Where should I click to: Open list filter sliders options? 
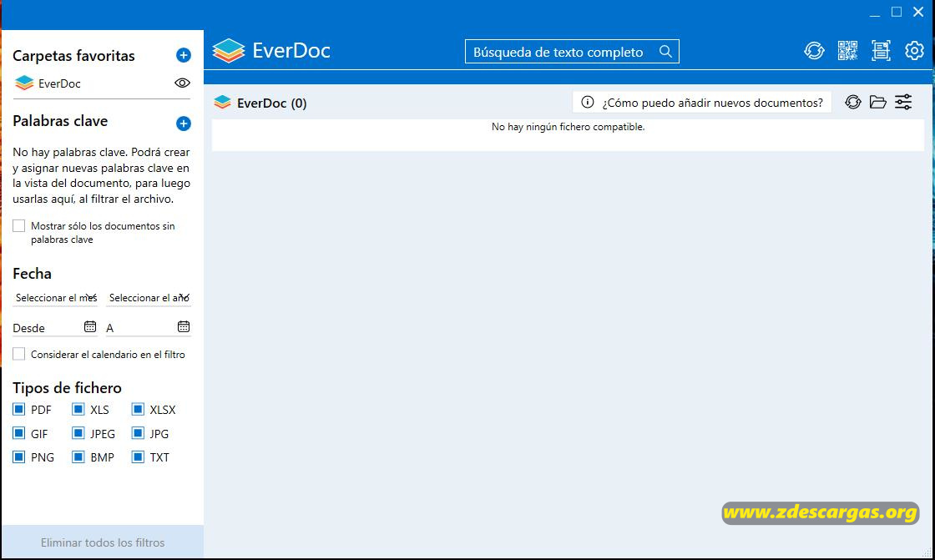(x=903, y=102)
